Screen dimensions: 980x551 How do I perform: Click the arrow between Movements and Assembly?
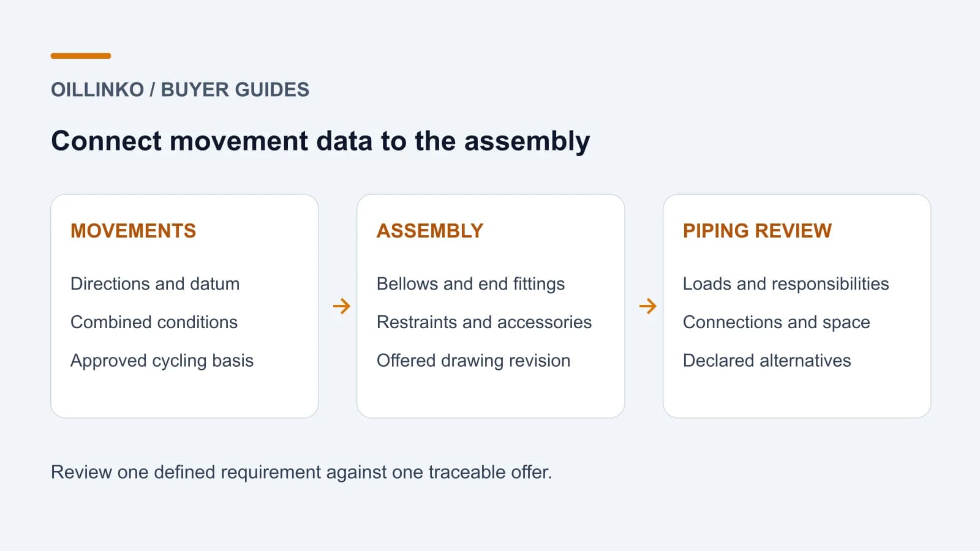tap(341, 306)
